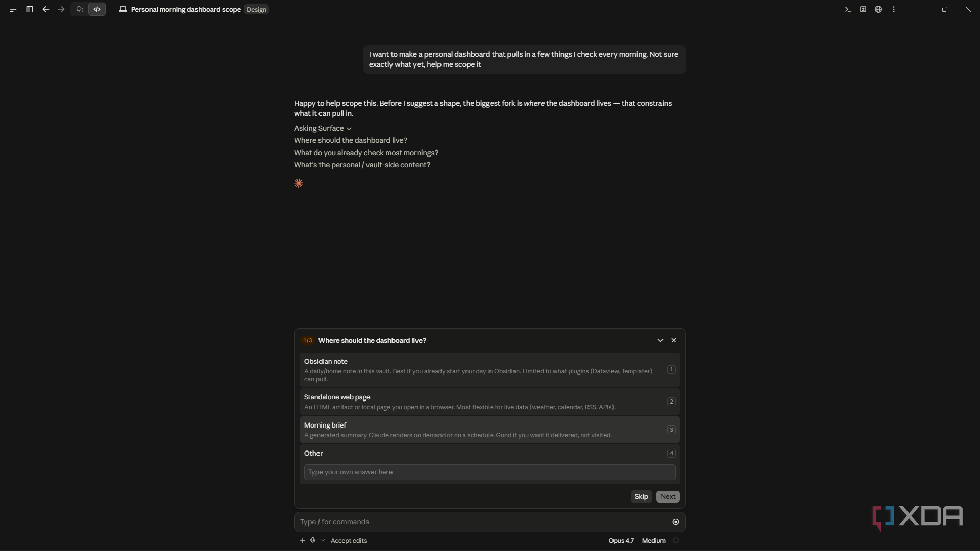The height and width of the screenshot is (551, 980).
Task: Toggle the sidebar panel icon
Action: [x=30, y=9]
